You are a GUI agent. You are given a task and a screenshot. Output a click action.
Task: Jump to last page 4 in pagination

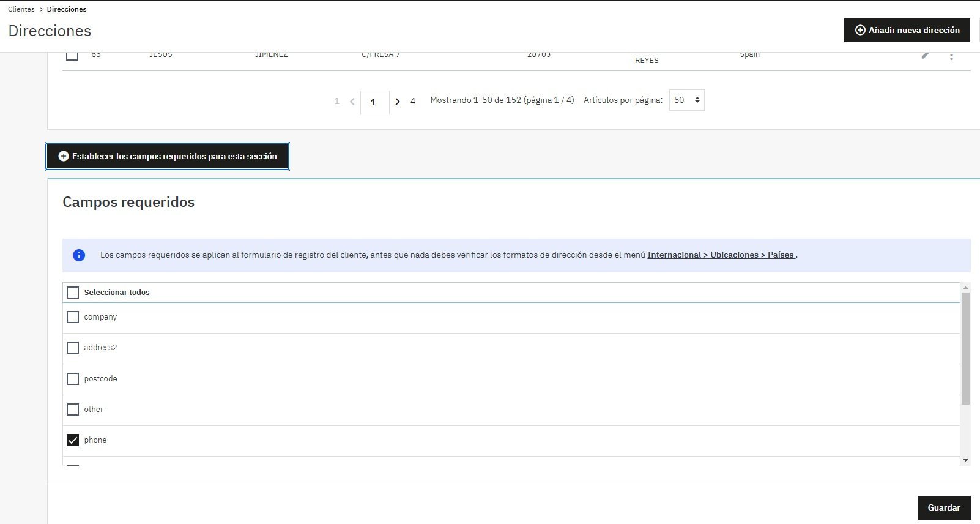click(x=413, y=101)
